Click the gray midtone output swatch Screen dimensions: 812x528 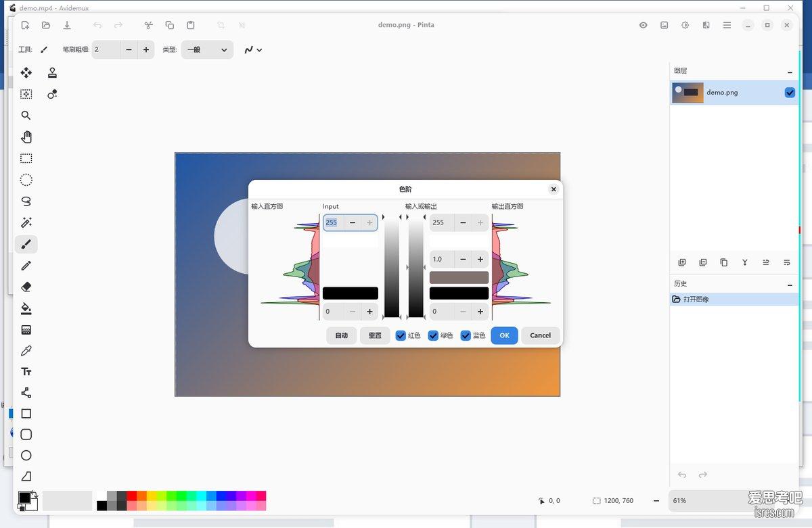pos(459,277)
